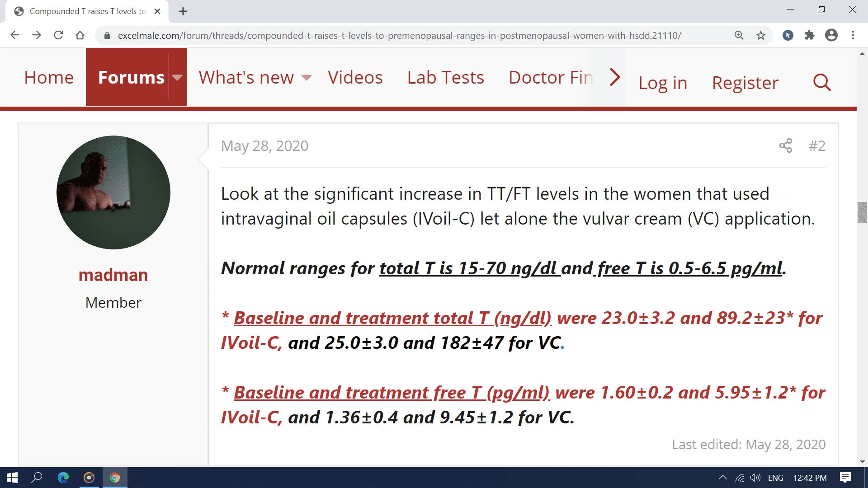
Task: Expand the Forums dropdown arrow
Action: click(x=177, y=77)
